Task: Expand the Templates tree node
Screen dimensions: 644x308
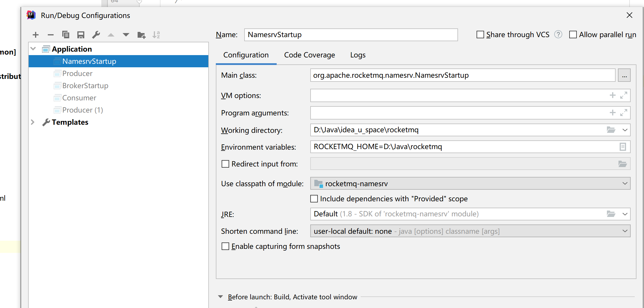Action: coord(33,122)
